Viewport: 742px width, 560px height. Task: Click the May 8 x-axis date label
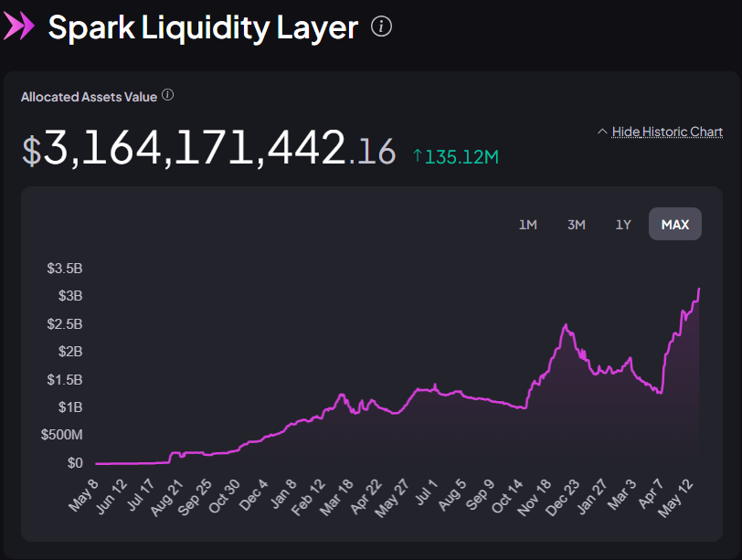83,495
